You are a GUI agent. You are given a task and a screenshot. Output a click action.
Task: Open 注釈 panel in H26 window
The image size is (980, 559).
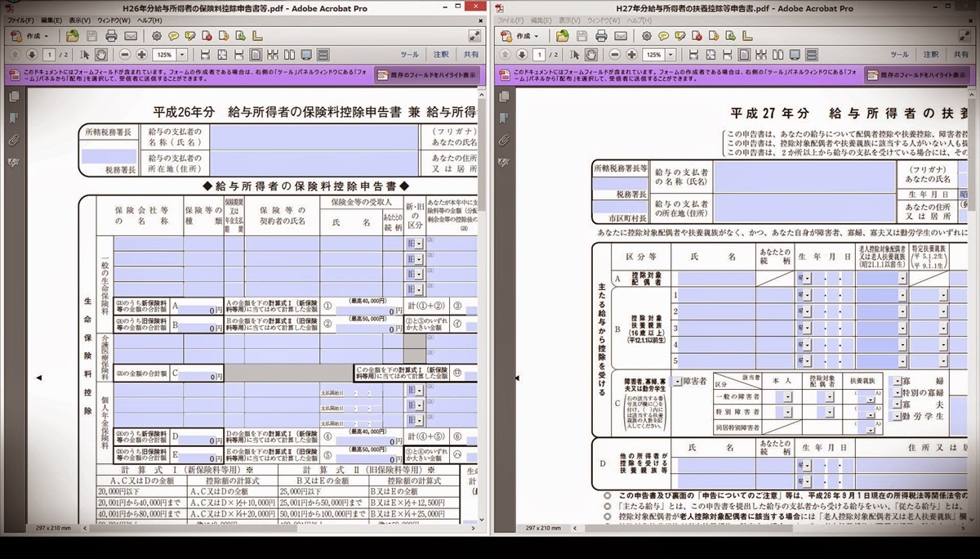441,55
